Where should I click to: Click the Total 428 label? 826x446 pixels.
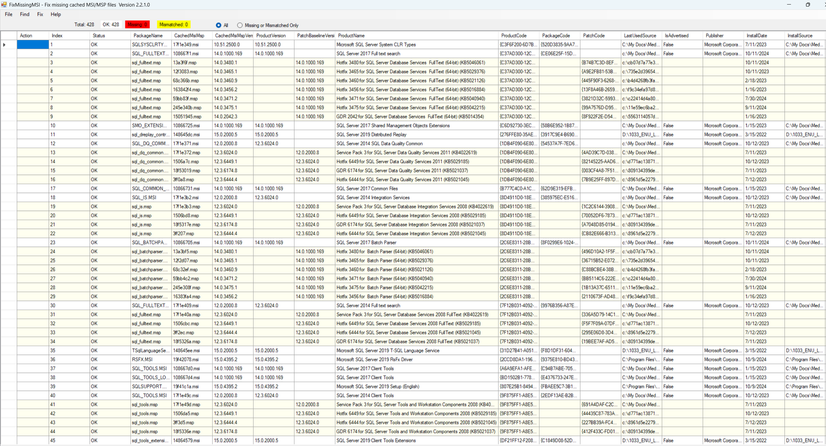click(x=84, y=24)
